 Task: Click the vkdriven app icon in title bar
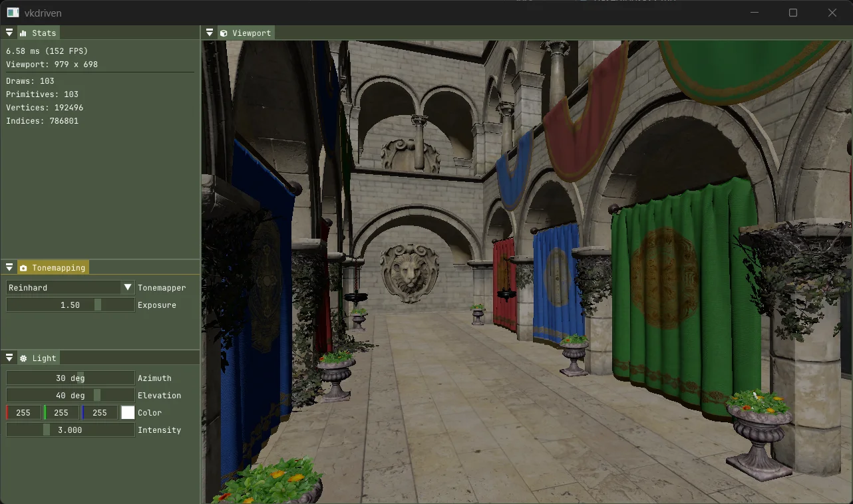[x=13, y=13]
